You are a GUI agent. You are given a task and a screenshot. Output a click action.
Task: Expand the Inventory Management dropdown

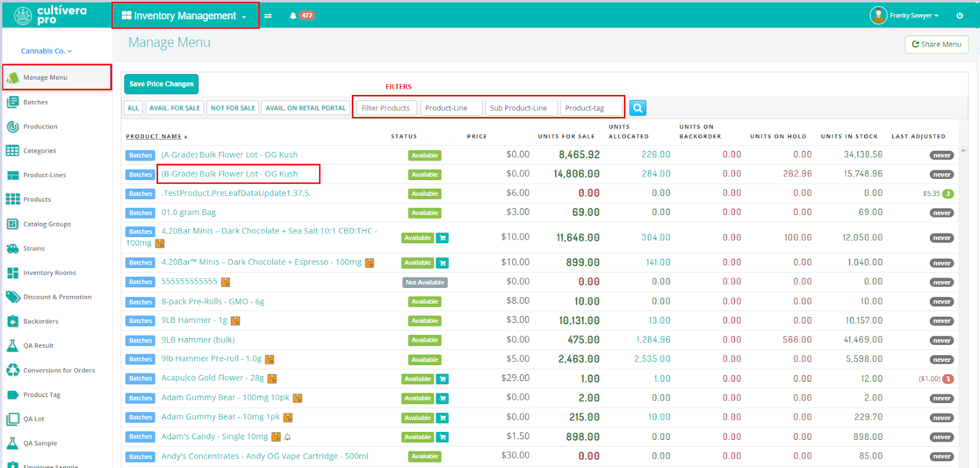(x=184, y=16)
